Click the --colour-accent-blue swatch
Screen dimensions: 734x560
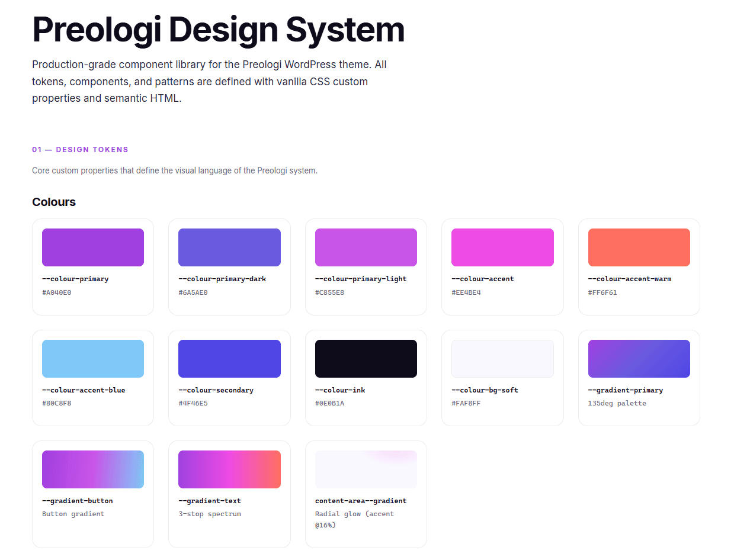pyautogui.click(x=93, y=359)
